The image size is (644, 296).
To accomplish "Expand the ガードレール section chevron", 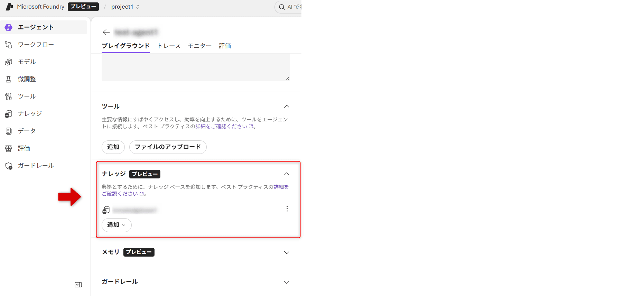I will (287, 282).
